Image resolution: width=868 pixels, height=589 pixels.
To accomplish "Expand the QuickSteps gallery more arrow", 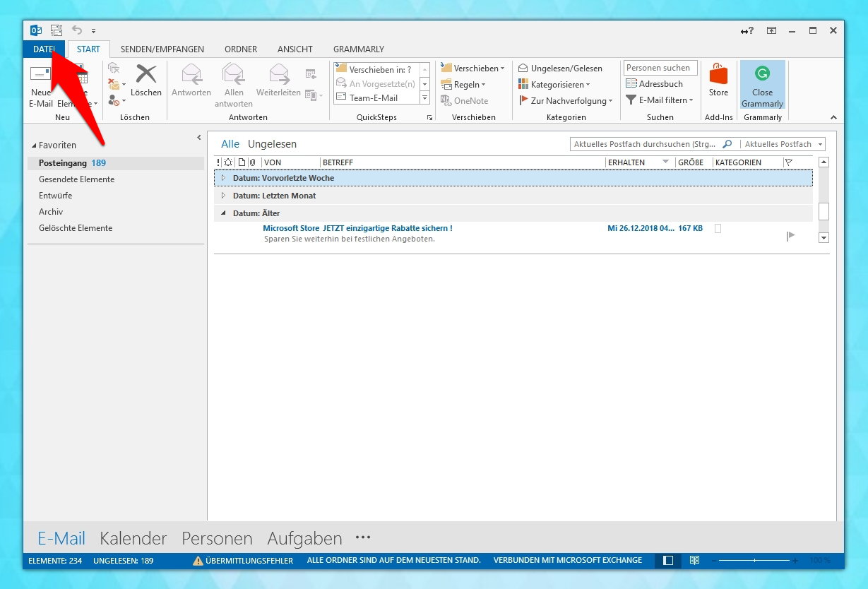I will pos(425,97).
